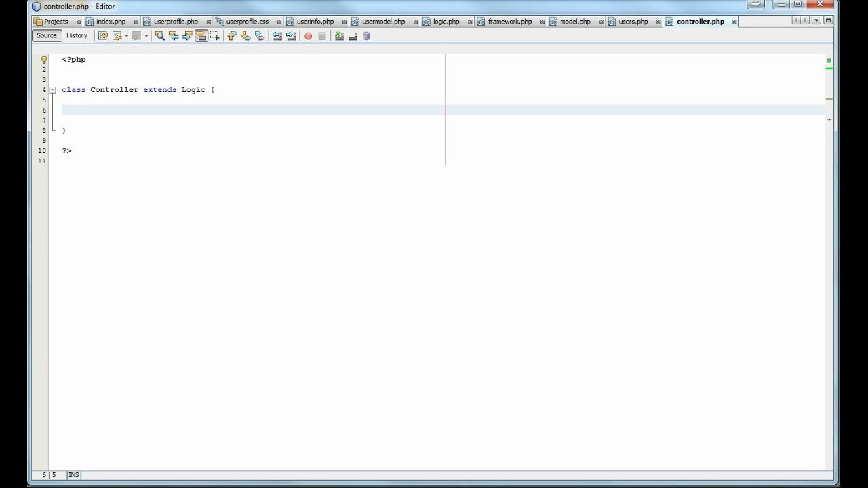868x488 pixels.
Task: Click the Find Selection magnifier icon
Action: pos(160,35)
